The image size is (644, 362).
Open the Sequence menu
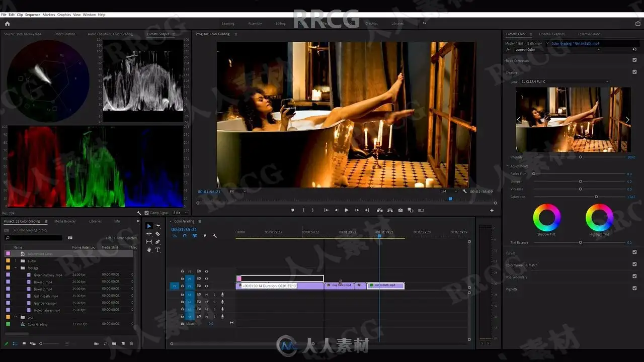point(33,15)
